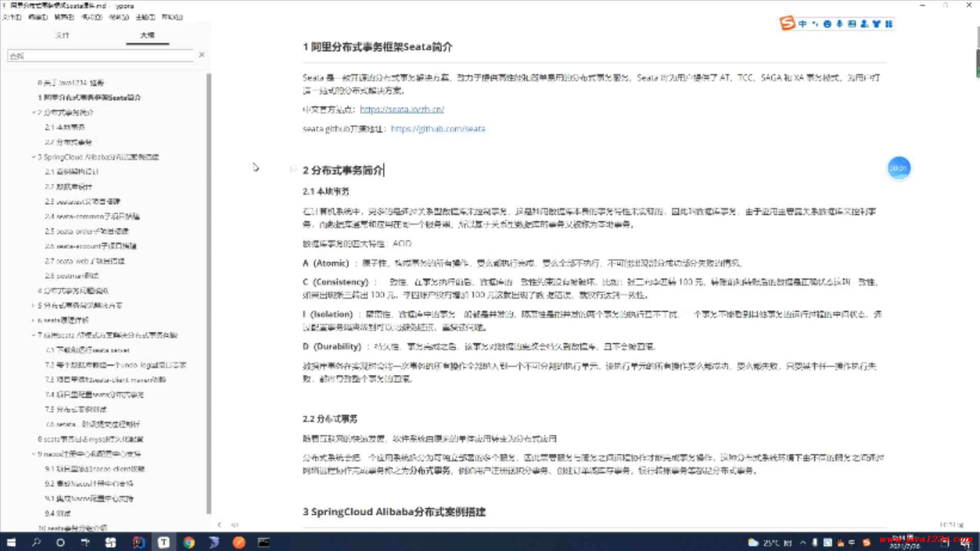
Task: Launch IntelliJ IDEA from the taskbar
Action: click(x=138, y=542)
